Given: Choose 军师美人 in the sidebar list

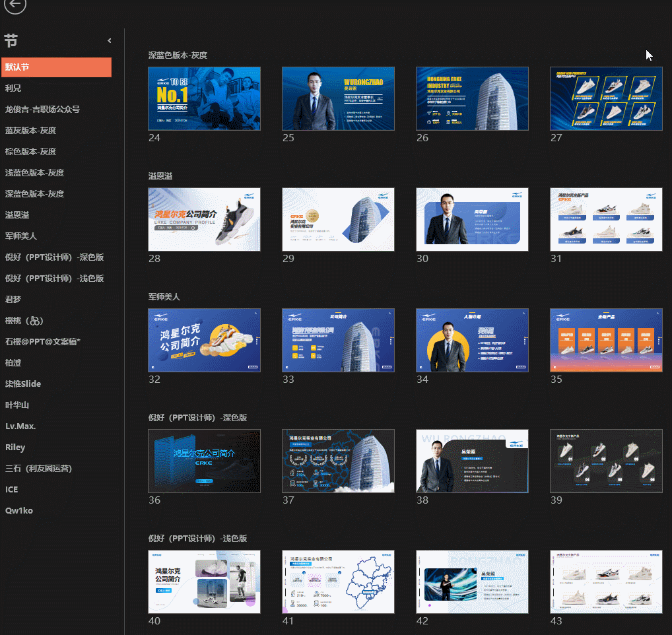Looking at the screenshot, I should [x=21, y=236].
